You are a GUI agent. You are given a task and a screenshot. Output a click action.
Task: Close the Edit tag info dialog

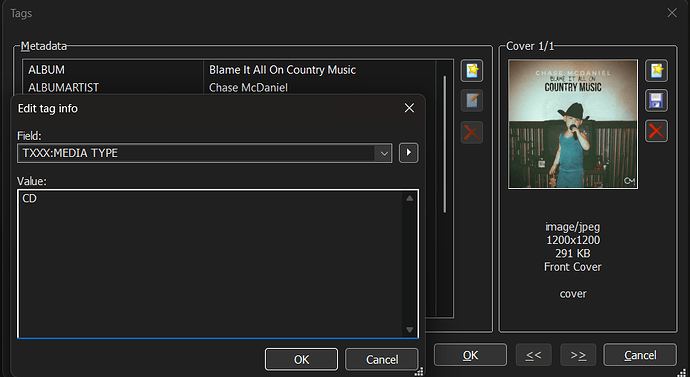click(409, 108)
